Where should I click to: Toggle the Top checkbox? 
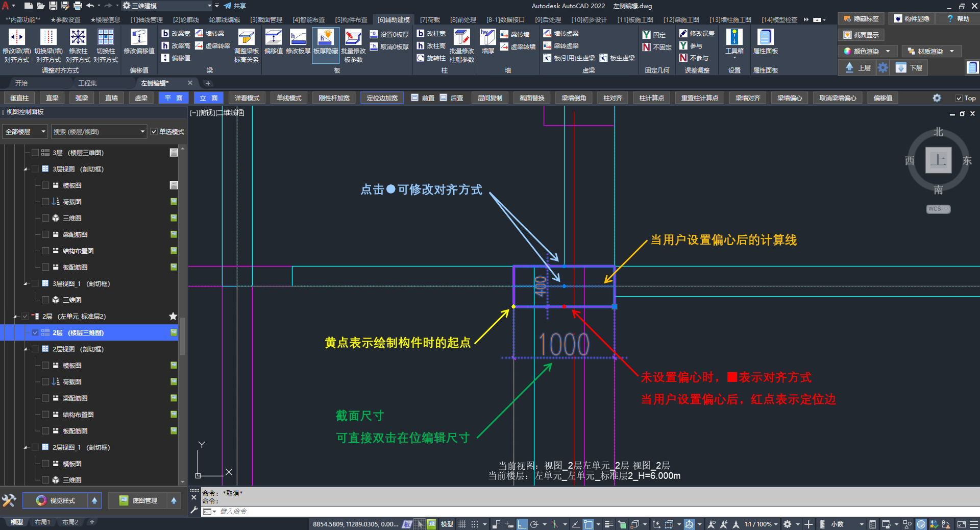(959, 98)
